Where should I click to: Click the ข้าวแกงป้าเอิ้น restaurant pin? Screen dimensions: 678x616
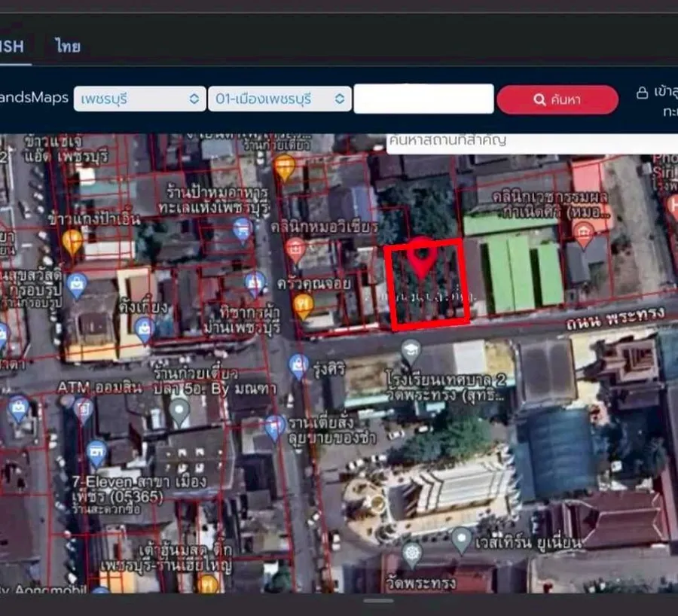pos(72,242)
